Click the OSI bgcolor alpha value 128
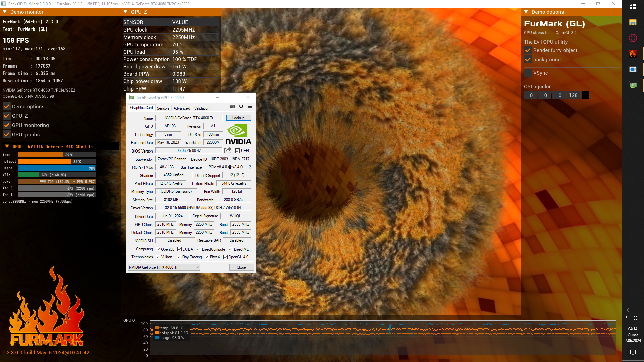Viewport: 644px width, 362px height. 573,95
